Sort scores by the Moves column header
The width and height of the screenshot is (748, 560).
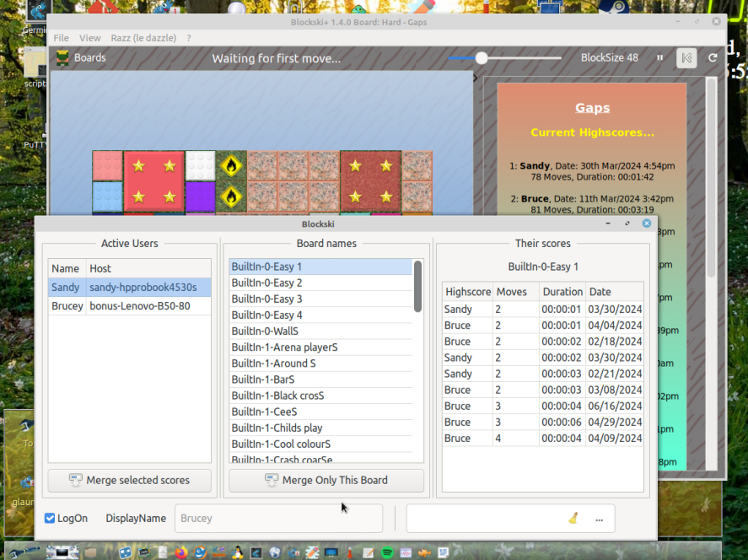coord(512,292)
